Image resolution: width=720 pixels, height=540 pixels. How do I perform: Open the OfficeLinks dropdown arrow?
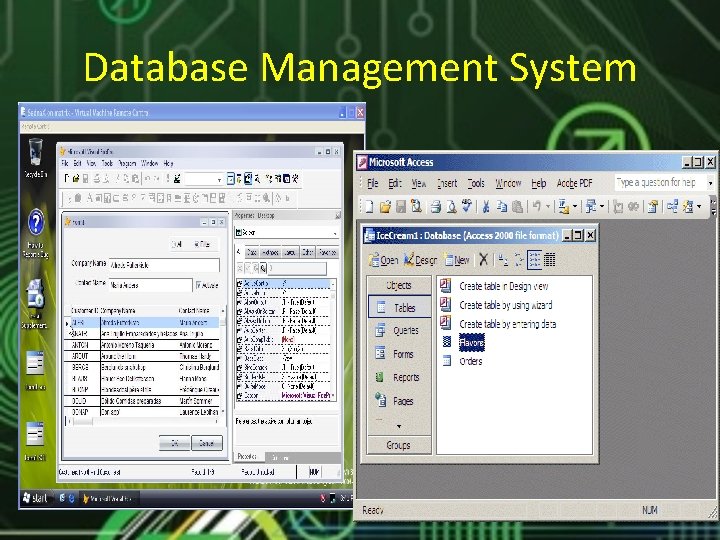coord(574,207)
